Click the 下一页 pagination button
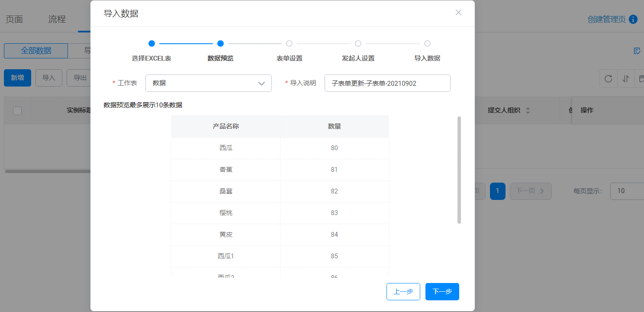This screenshot has height=312, width=644. [531, 191]
